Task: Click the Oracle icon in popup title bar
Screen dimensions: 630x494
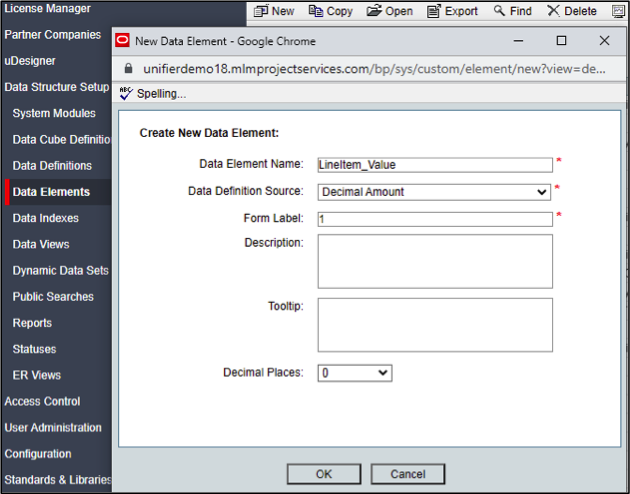Action: (122, 41)
